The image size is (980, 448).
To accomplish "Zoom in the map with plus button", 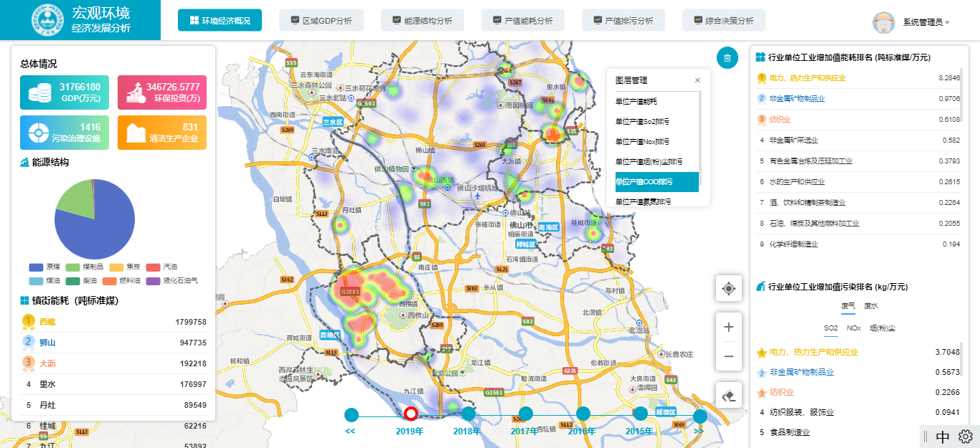I will click(x=728, y=327).
